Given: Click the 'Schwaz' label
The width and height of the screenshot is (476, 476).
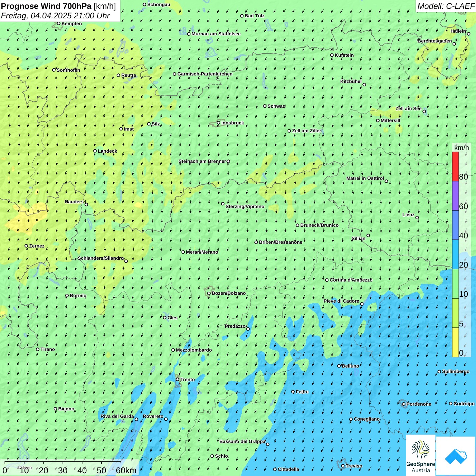Looking at the screenshot, I should click(276, 106).
